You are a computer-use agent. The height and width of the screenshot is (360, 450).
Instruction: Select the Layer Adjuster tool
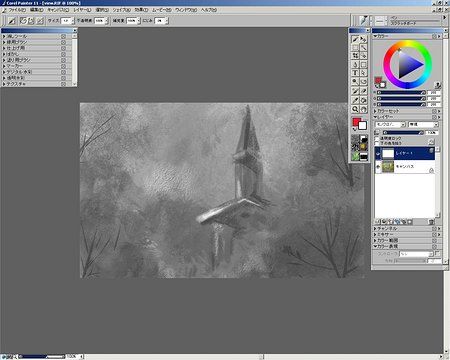point(363,39)
